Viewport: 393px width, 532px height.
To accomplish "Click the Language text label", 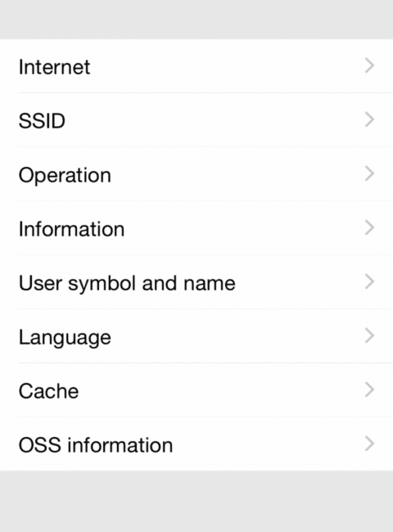I will point(65,338).
